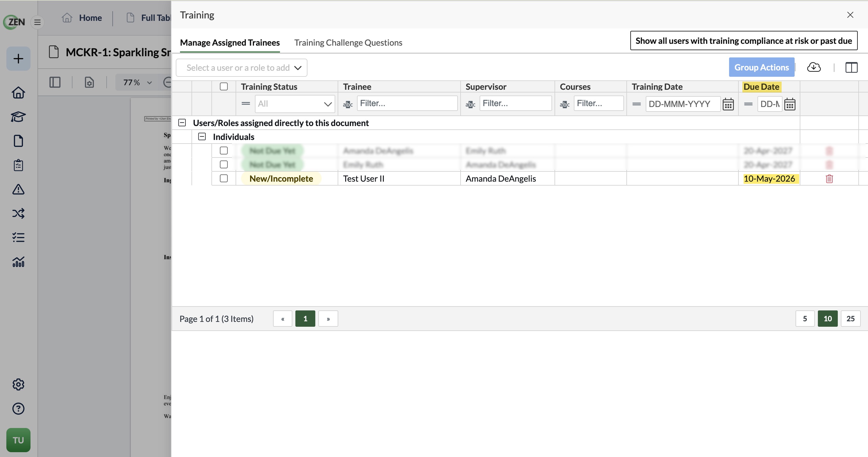Image resolution: width=868 pixels, height=457 pixels.
Task: Open the column chooser icon
Action: coord(851,67)
